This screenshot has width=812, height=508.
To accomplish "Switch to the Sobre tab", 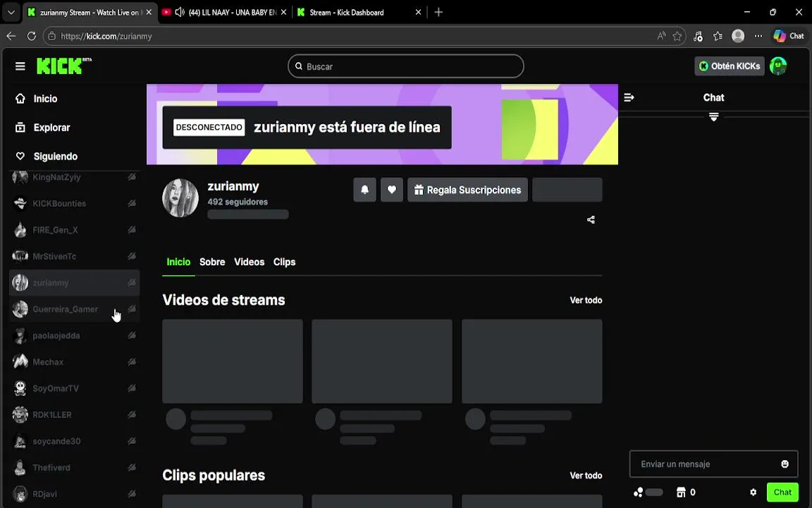I will point(212,262).
